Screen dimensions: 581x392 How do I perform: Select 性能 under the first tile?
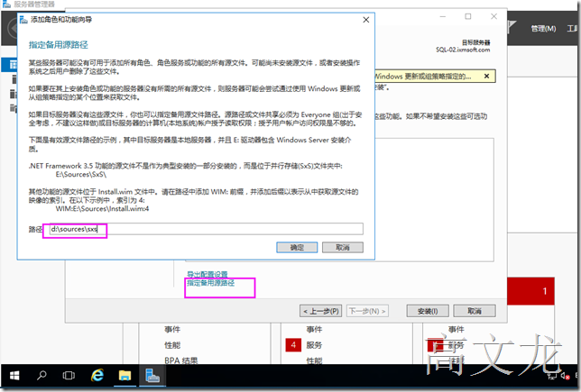point(172,345)
